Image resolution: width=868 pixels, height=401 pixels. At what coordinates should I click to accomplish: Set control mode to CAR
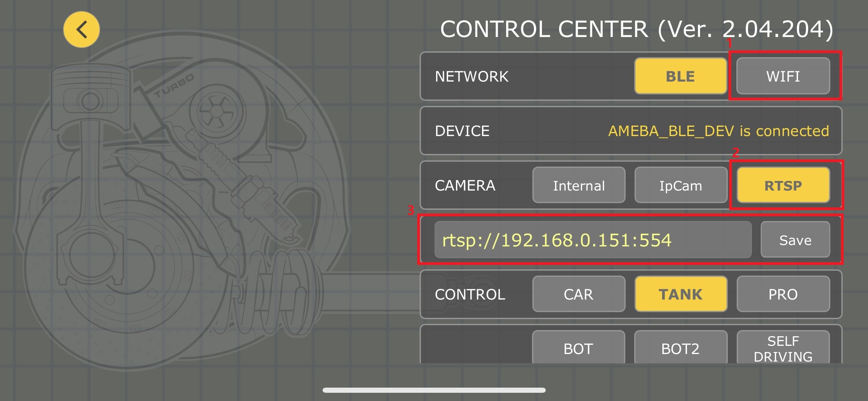coord(579,294)
